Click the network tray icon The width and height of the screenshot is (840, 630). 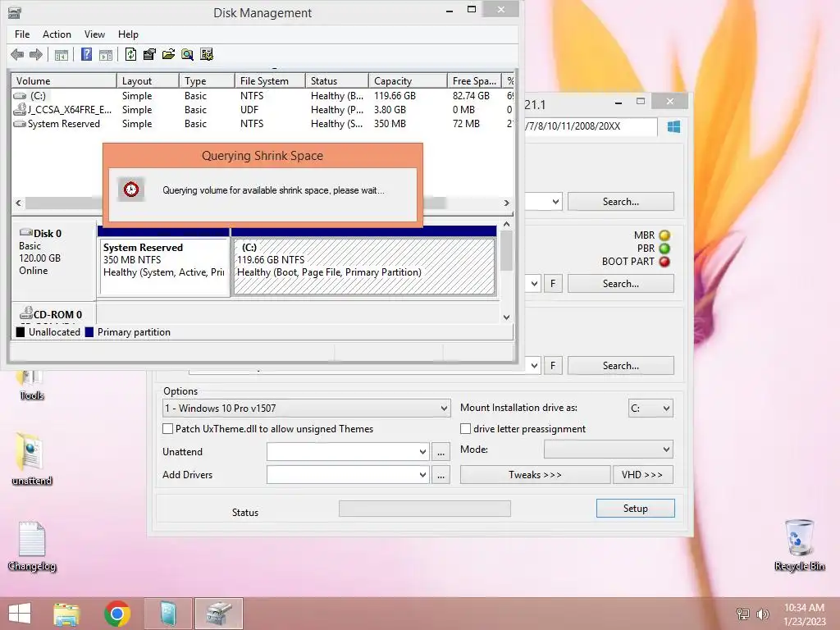[x=743, y=614]
